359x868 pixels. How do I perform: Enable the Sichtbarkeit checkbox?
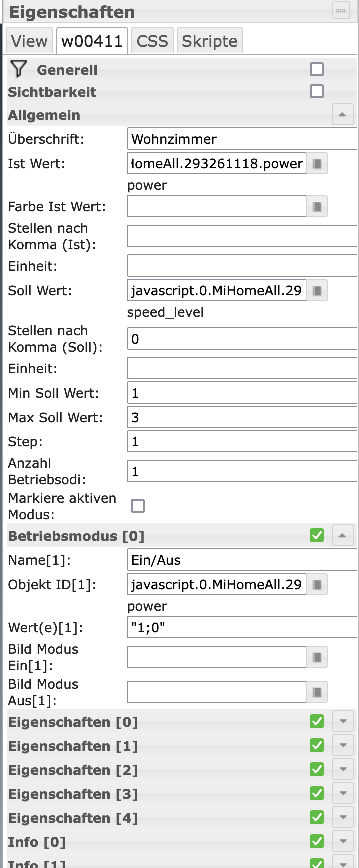[317, 92]
